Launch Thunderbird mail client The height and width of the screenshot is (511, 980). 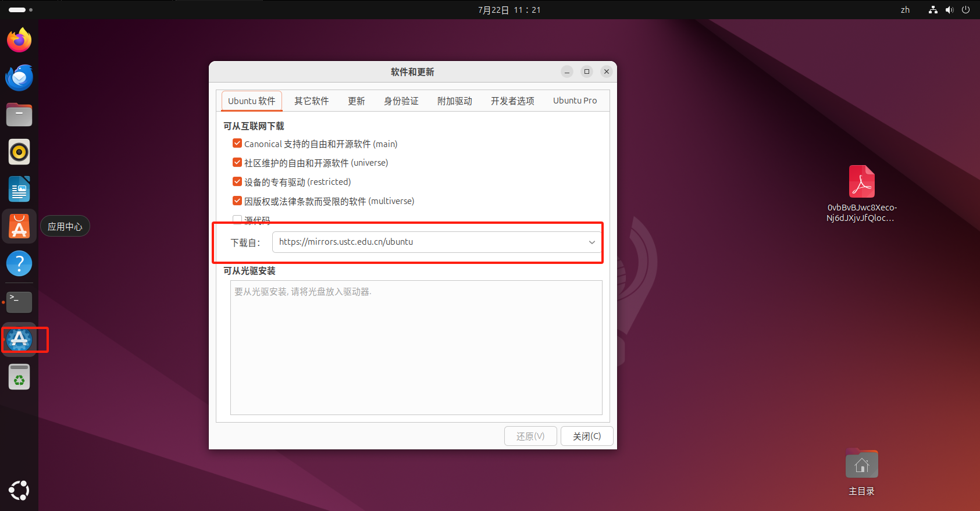click(19, 77)
